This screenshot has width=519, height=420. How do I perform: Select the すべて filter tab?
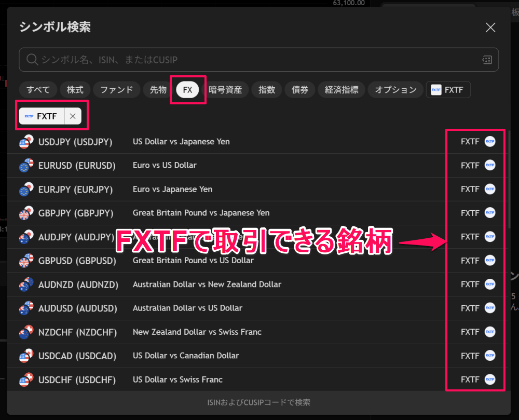[x=38, y=90]
